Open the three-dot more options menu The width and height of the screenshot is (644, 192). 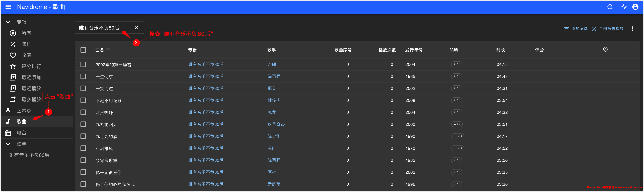(632, 29)
